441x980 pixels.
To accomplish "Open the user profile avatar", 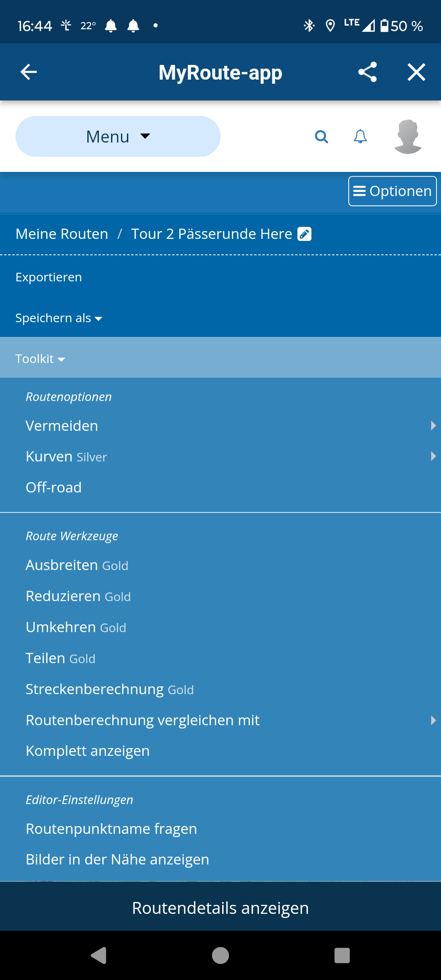I will coord(408,137).
